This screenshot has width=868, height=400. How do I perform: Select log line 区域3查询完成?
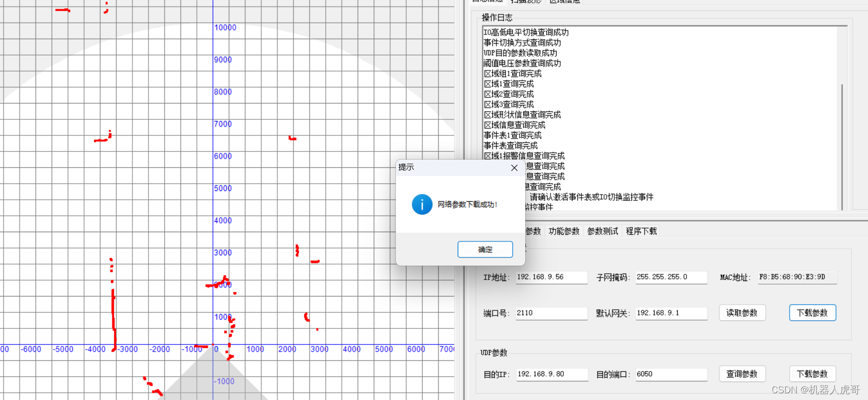point(509,105)
